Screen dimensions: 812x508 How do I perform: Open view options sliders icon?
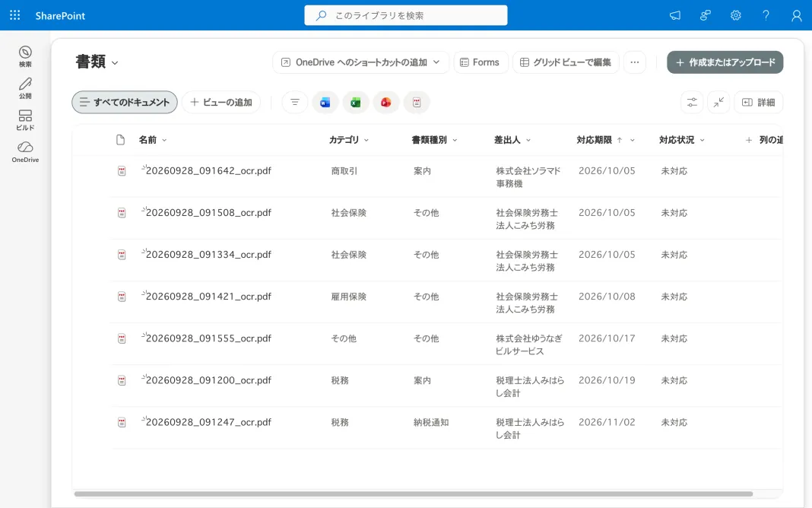pyautogui.click(x=692, y=103)
